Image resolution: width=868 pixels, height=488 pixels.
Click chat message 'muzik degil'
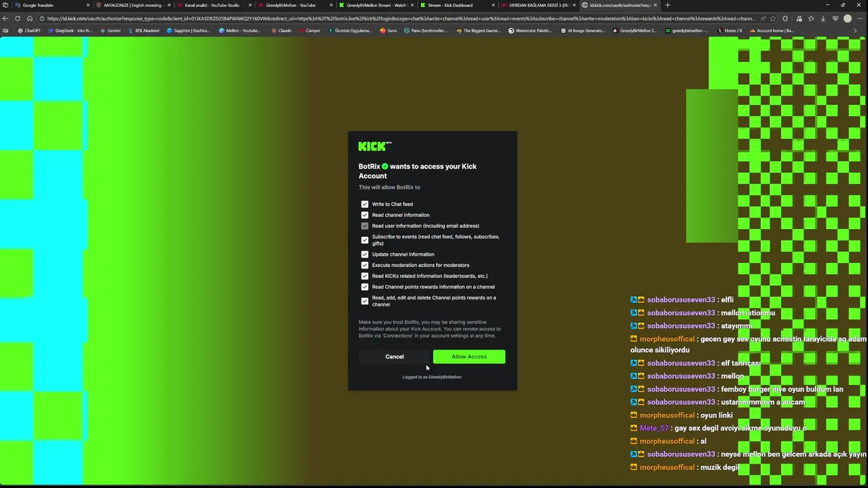click(x=719, y=467)
